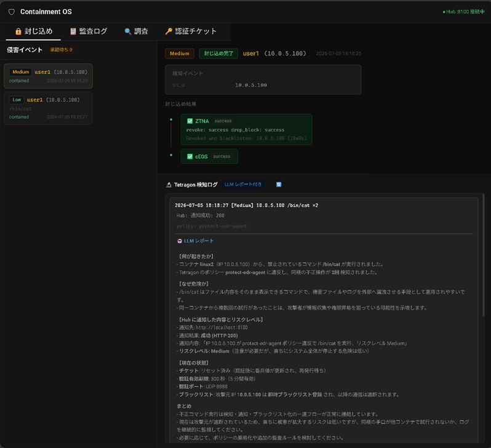Open the 認証チケット tab
Screen dimensions: 491x448
[191, 31]
